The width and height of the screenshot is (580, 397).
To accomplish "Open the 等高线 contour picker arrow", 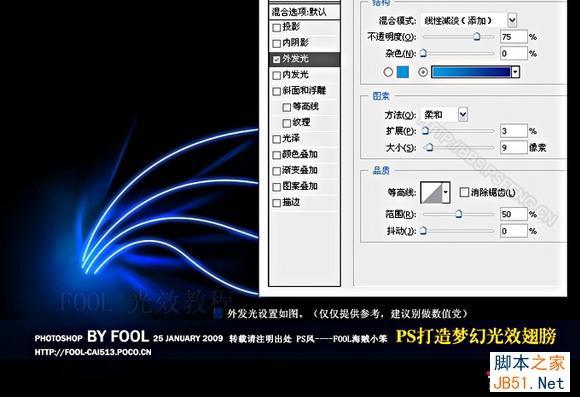I will point(446,192).
